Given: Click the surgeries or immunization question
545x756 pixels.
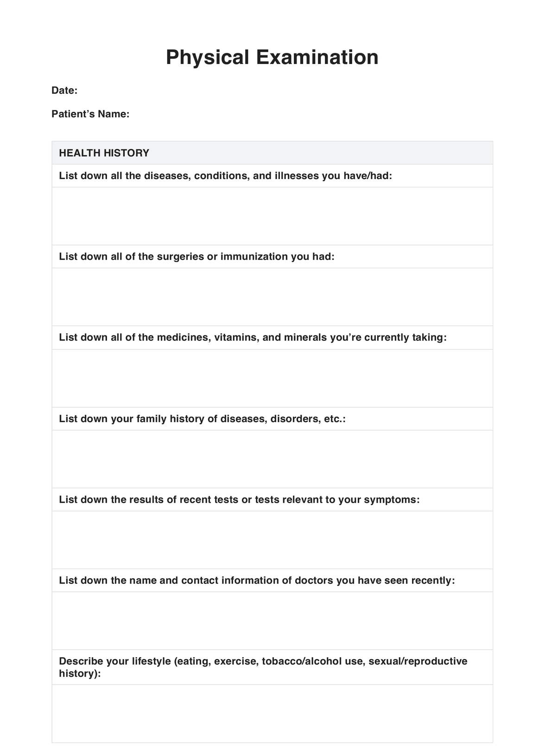Looking at the screenshot, I should (196, 256).
